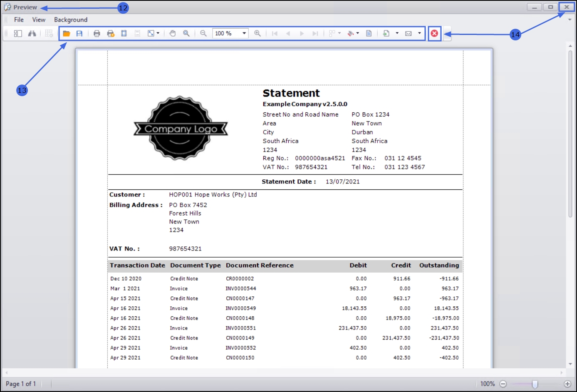Click the page Background Color bucket icon
The image size is (577, 392).
[x=351, y=33]
